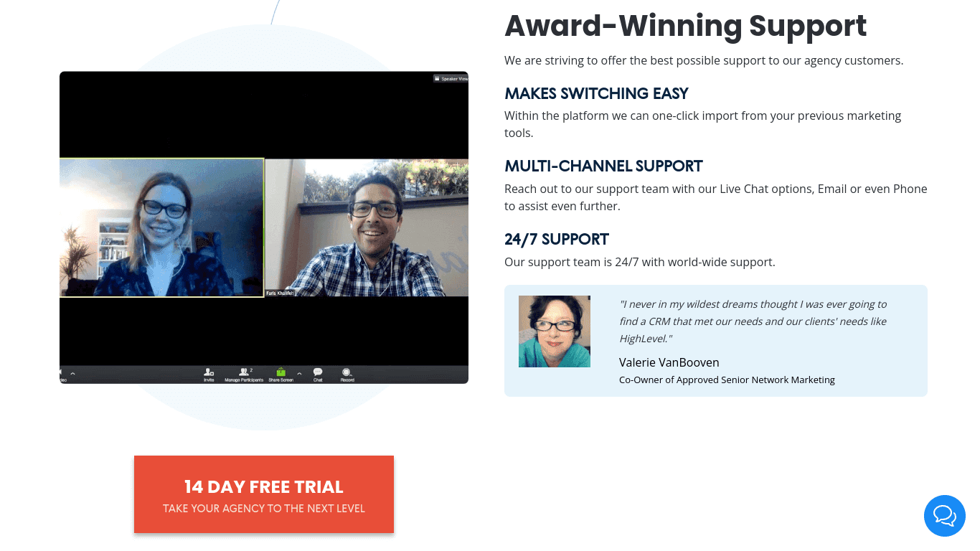This screenshot has height=551, width=980.
Task: Start the 14 Day Free Trial
Action: pos(264,494)
